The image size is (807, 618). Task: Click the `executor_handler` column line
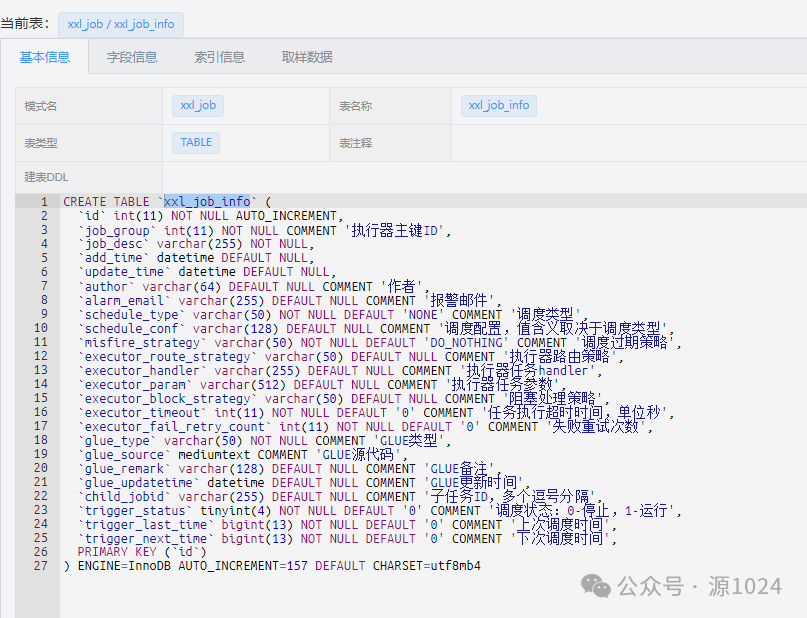tap(340, 370)
